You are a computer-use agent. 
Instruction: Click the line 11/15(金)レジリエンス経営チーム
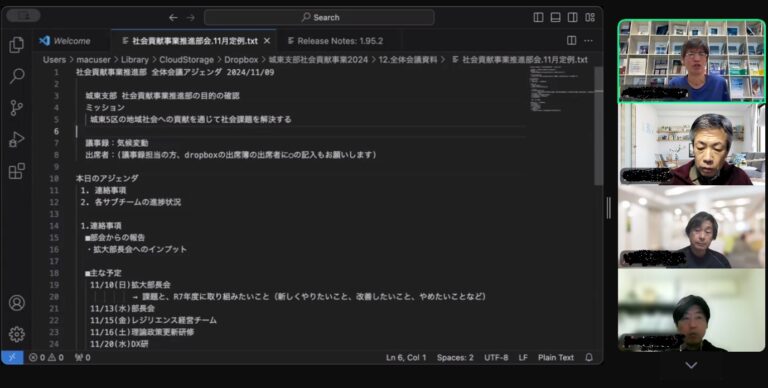pos(153,321)
